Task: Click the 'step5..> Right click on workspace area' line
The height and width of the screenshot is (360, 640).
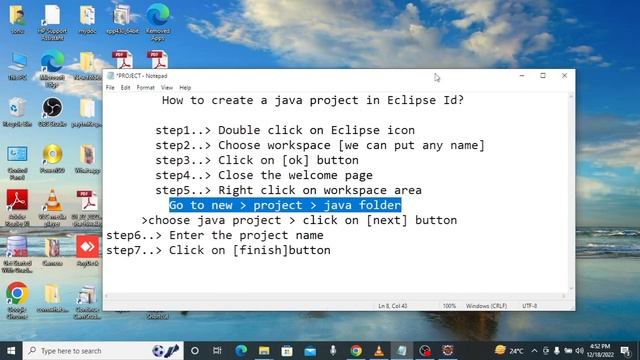Action: pos(288,190)
